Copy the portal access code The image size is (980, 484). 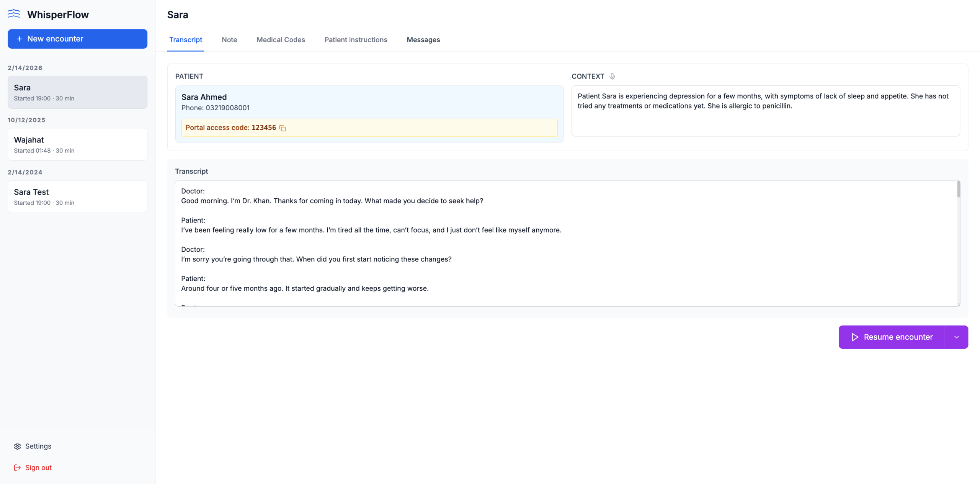[x=283, y=128]
